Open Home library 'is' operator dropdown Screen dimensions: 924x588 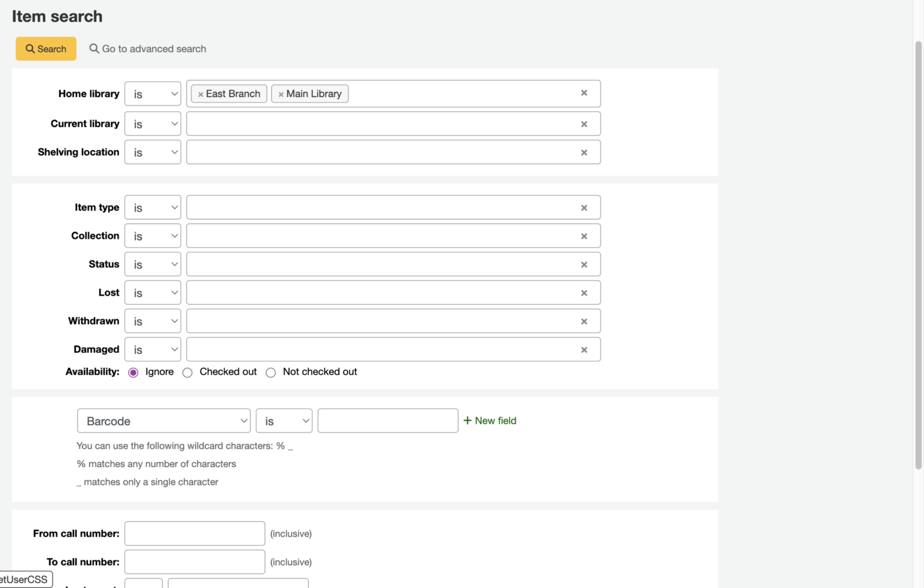153,94
